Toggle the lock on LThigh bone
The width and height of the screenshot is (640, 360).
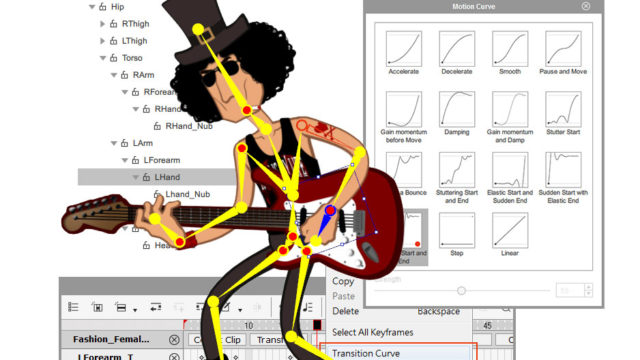coord(114,41)
